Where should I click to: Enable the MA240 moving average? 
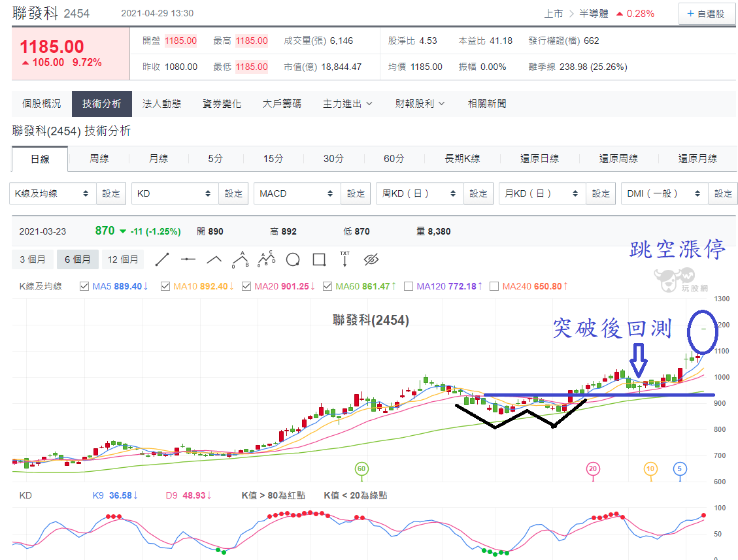(x=494, y=286)
